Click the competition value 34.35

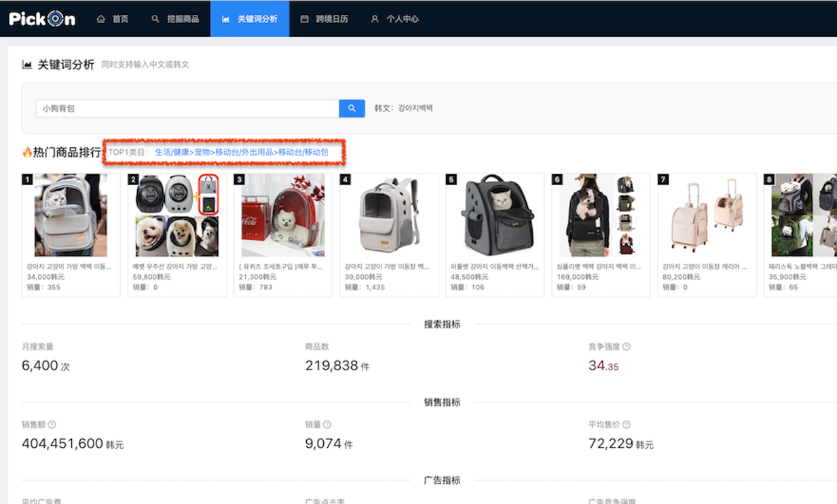point(603,366)
